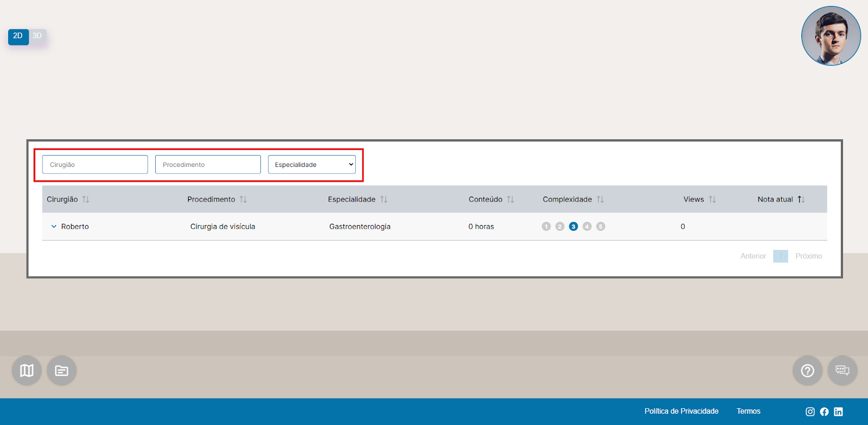868x425 pixels.
Task: Open the Termos link
Action: (x=748, y=411)
